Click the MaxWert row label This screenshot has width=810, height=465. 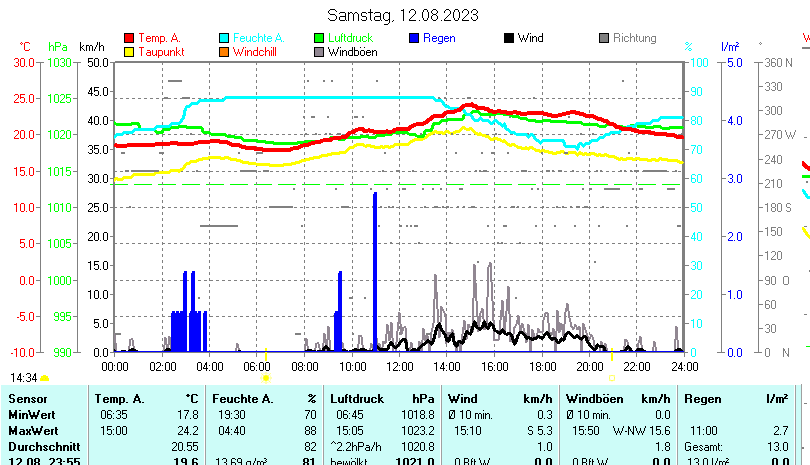pyautogui.click(x=32, y=429)
